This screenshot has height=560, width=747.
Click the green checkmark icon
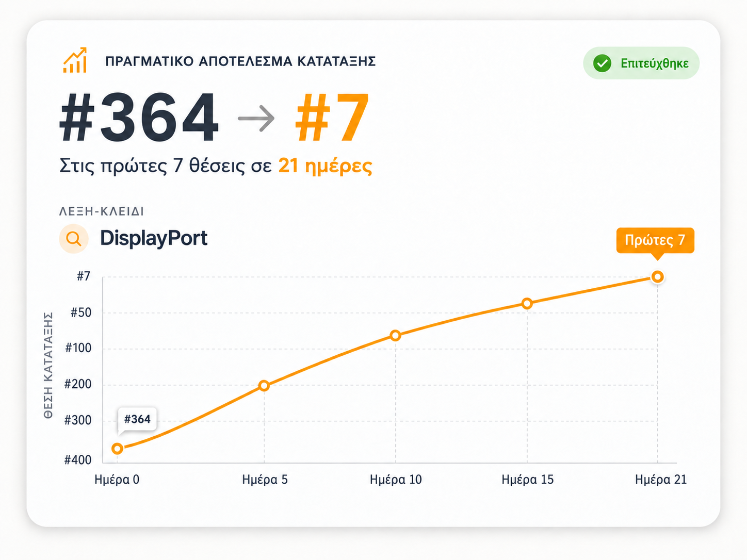[x=602, y=63]
